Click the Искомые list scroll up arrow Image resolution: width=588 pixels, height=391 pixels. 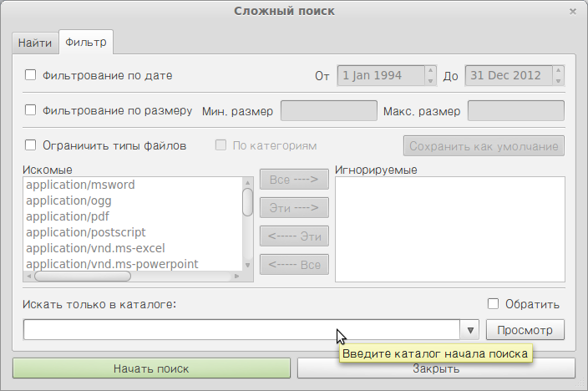247,182
